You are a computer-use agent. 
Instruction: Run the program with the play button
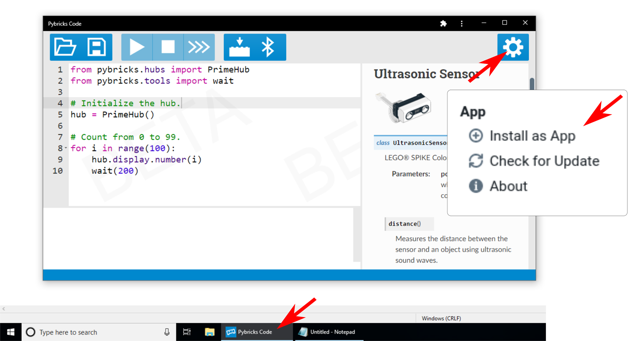137,47
